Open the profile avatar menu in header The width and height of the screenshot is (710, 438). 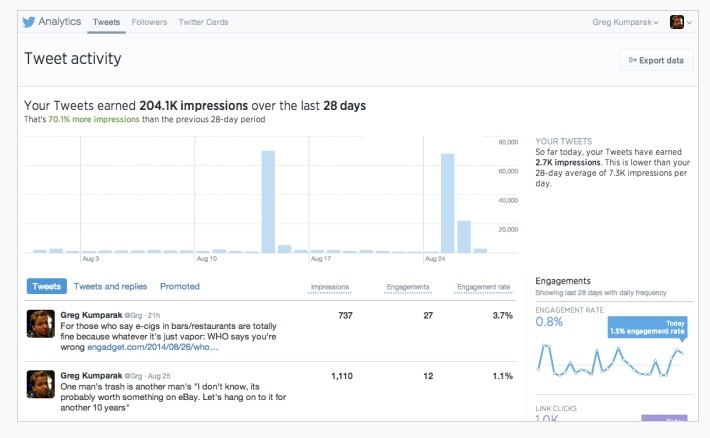point(676,22)
